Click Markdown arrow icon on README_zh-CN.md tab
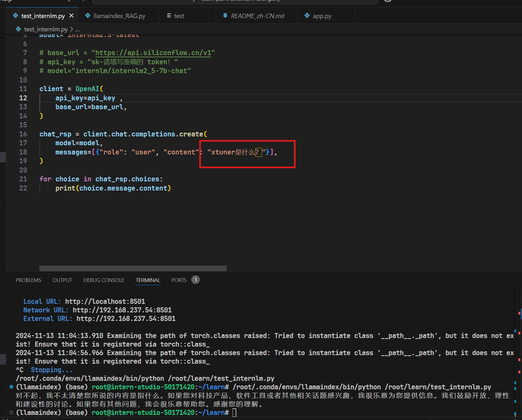Screen dimensions: 522x420 pos(225,16)
